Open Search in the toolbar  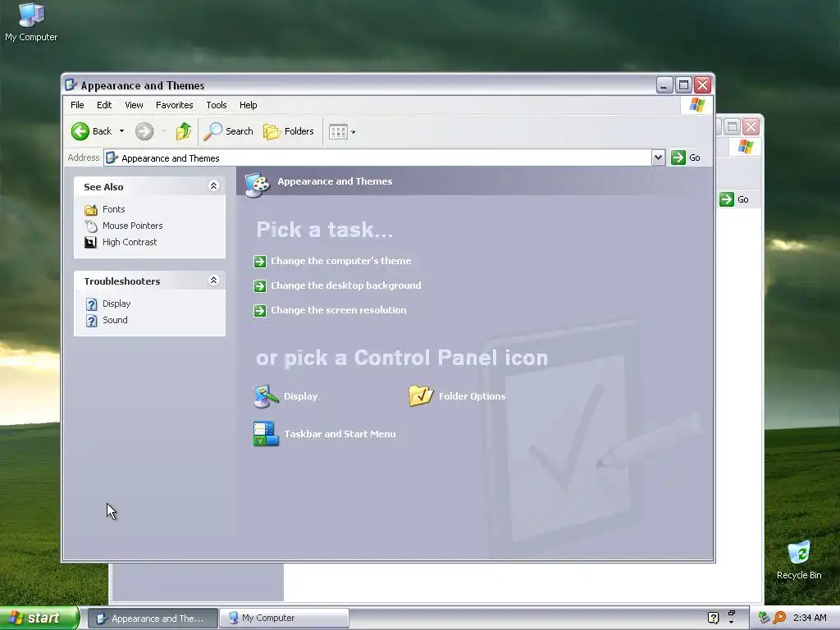(229, 131)
